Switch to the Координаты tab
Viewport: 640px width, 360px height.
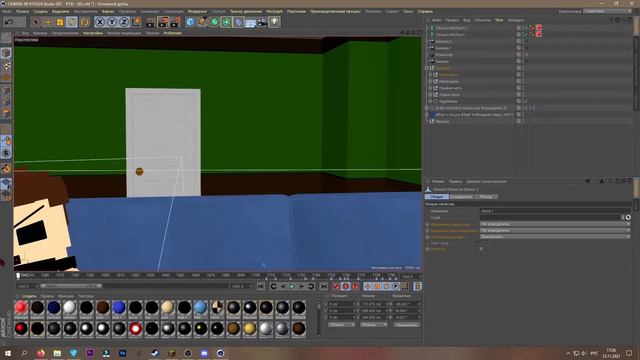[x=461, y=197]
